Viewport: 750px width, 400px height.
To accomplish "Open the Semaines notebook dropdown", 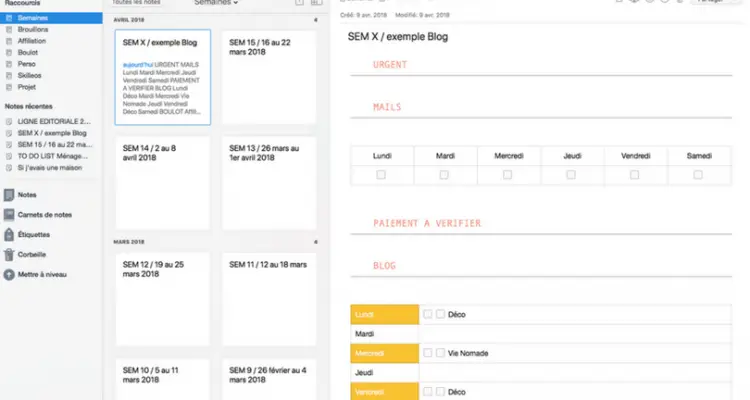I will click(216, 3).
